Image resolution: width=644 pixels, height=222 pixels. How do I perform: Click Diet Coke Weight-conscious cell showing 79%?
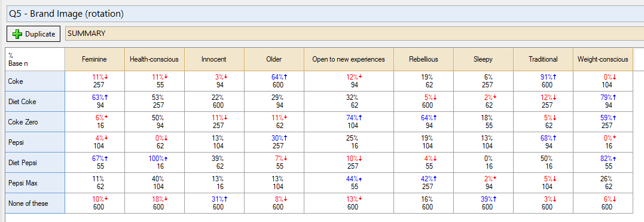coord(603,102)
